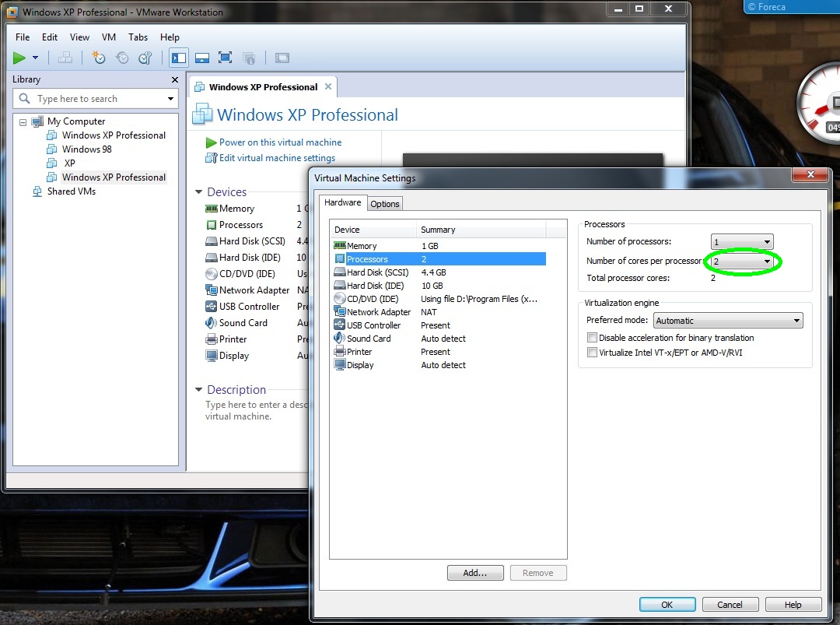Click USB Controller in main window Devices list

click(x=249, y=307)
